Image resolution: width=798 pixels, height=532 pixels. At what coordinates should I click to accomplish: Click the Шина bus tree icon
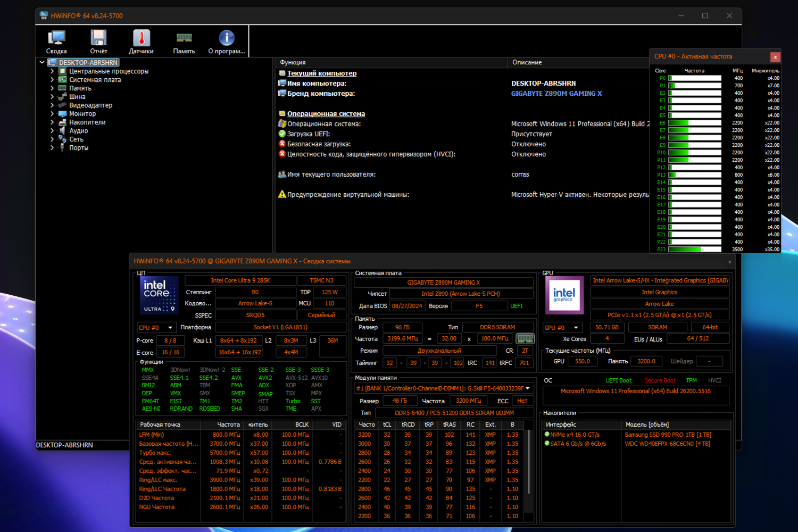tap(62, 97)
